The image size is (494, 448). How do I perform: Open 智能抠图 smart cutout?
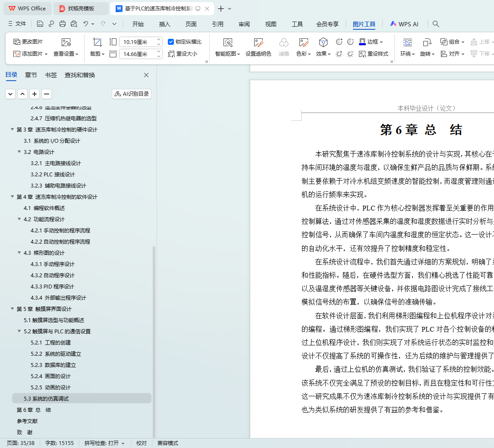click(227, 47)
